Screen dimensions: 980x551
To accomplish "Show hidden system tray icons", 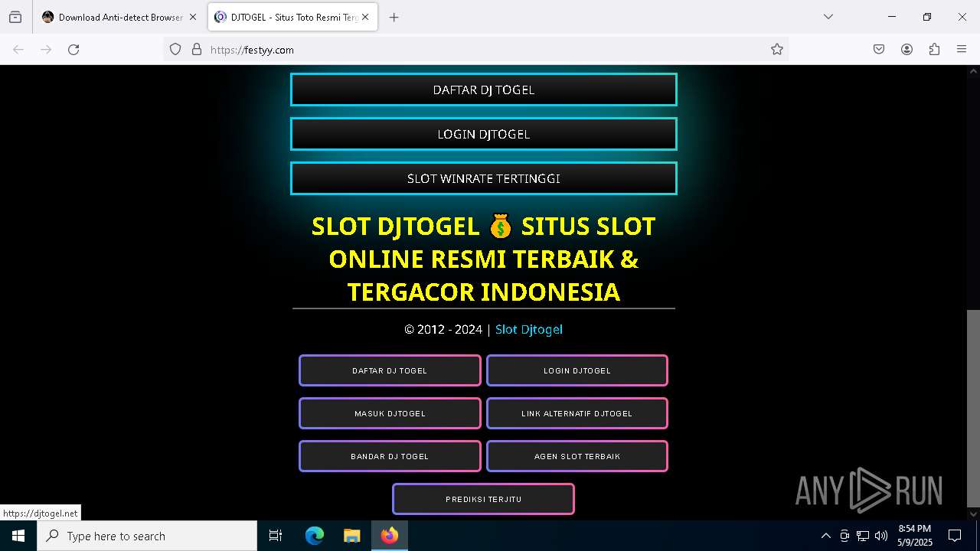I will (x=825, y=536).
